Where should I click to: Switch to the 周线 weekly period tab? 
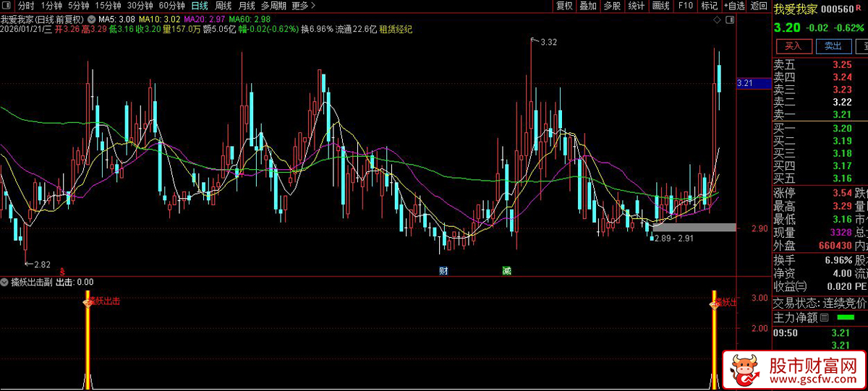pos(224,6)
